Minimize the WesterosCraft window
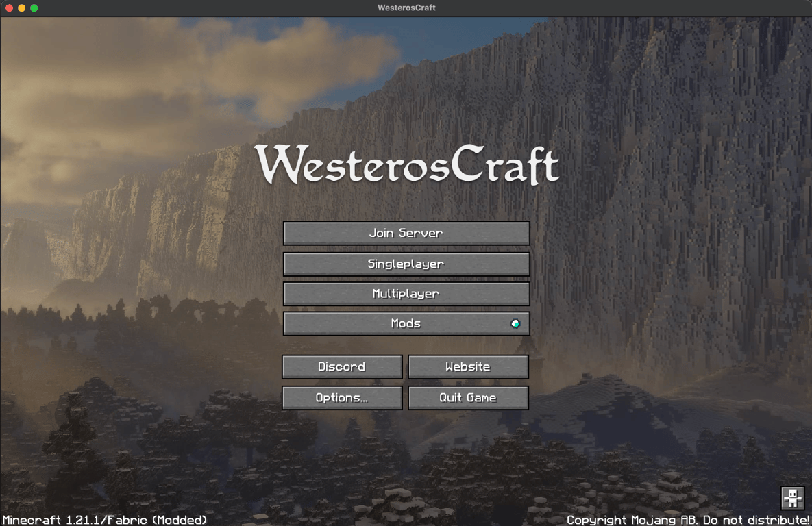This screenshot has height=526, width=812. pos(21,8)
